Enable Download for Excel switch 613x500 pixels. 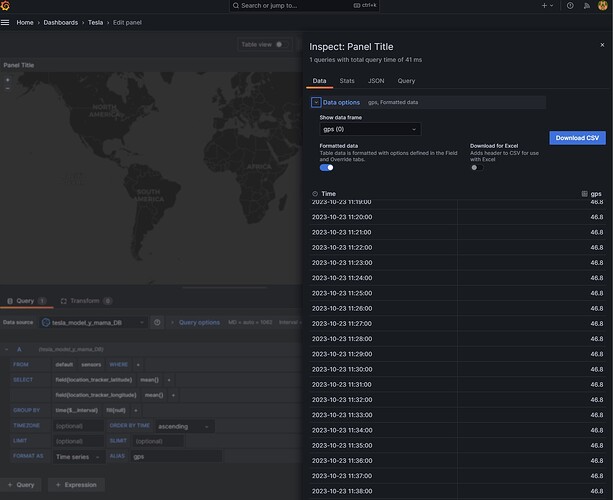tap(476, 167)
